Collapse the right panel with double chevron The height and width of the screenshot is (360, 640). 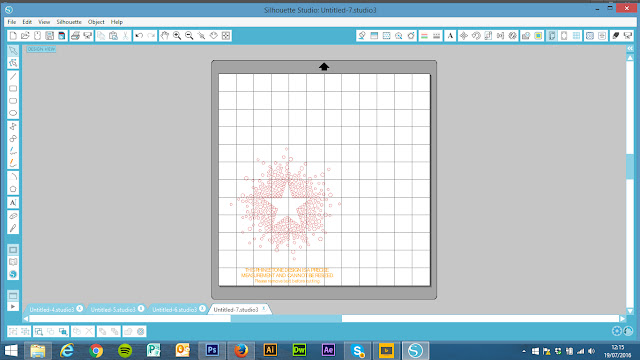(x=630, y=49)
